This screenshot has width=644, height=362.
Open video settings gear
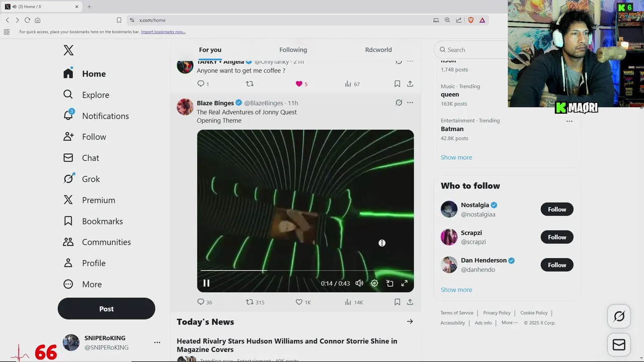(x=374, y=283)
